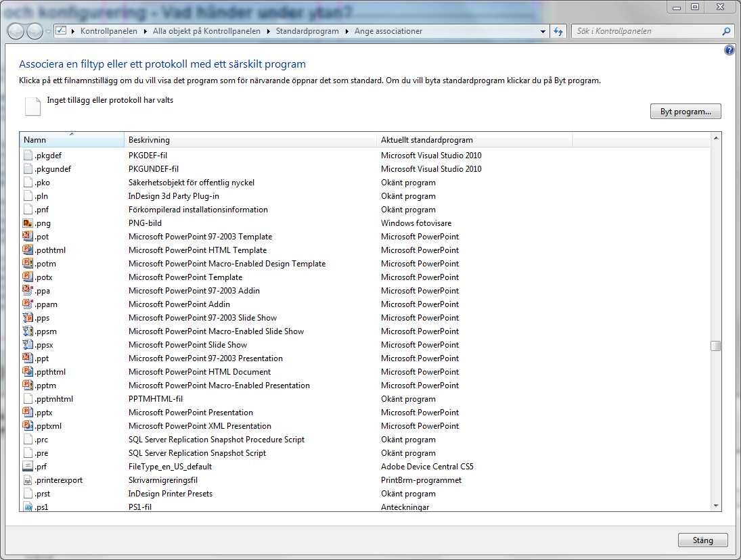This screenshot has width=741, height=560.
Task: Open the recent pages dropdown arrow
Action: [x=48, y=32]
